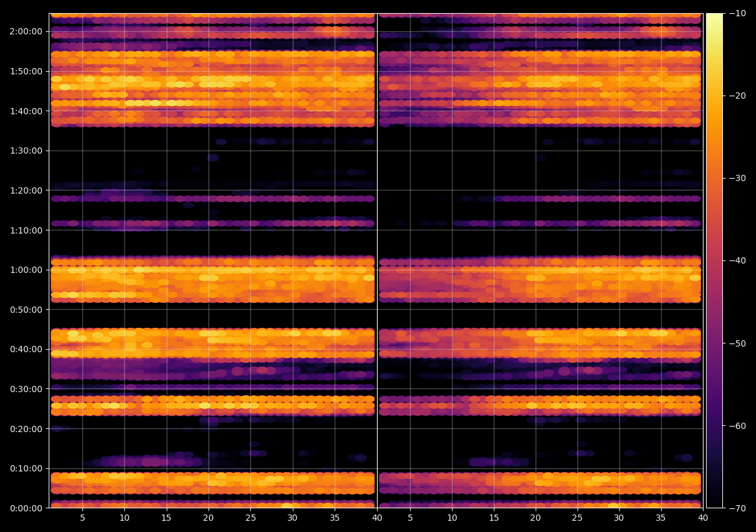Click the −10 colorbar tick label
The height and width of the screenshot is (532, 756).
[x=737, y=13]
